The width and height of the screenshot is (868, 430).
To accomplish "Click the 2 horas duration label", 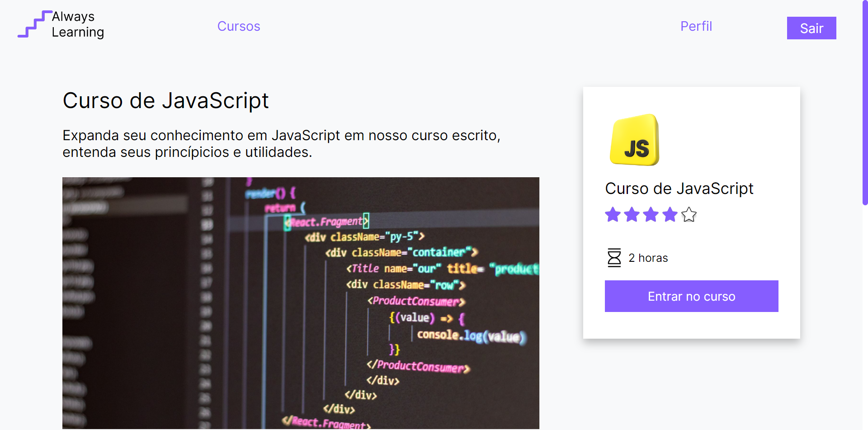I will 648,258.
